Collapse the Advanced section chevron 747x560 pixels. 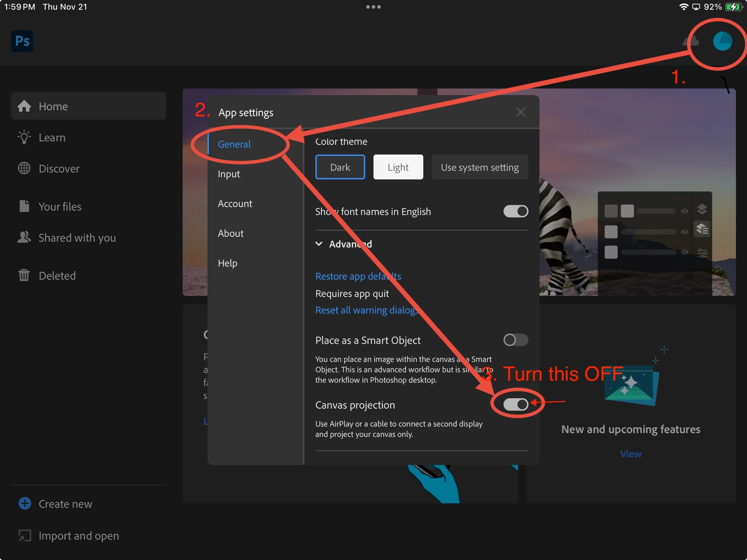coord(319,244)
